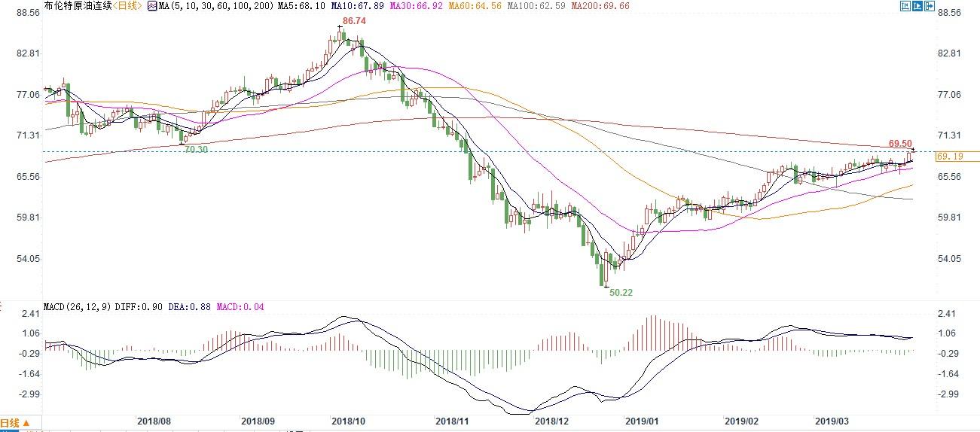The width and height of the screenshot is (980, 432).
Task: Click the MACD(26,12,9) indicator label
Action: [75, 307]
